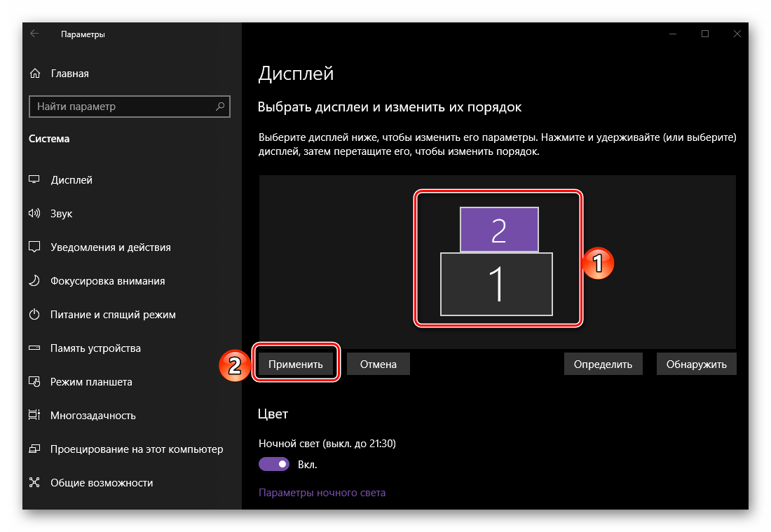
Task: Click the Главная home icon
Action: click(x=34, y=74)
